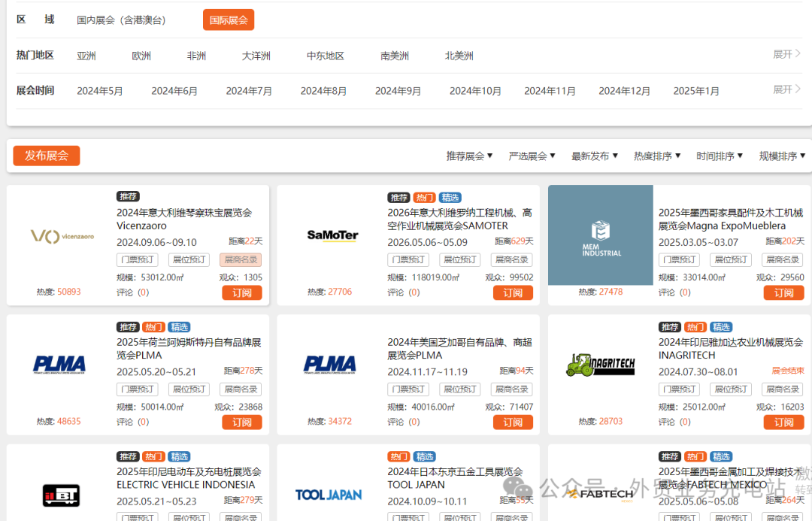This screenshot has height=521, width=812.
Task: Subscribe to Chicago PLMA 2024 with 订阅
Action: 513,422
